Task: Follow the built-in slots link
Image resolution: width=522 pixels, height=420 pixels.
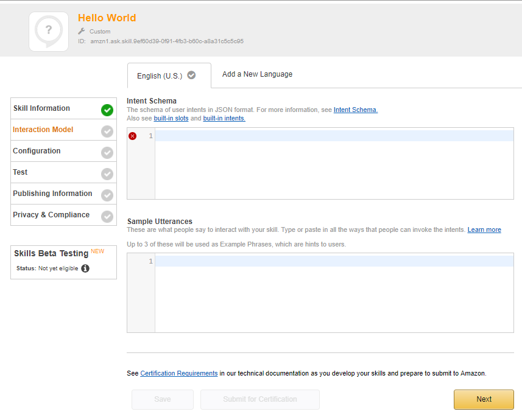Action: (171, 118)
